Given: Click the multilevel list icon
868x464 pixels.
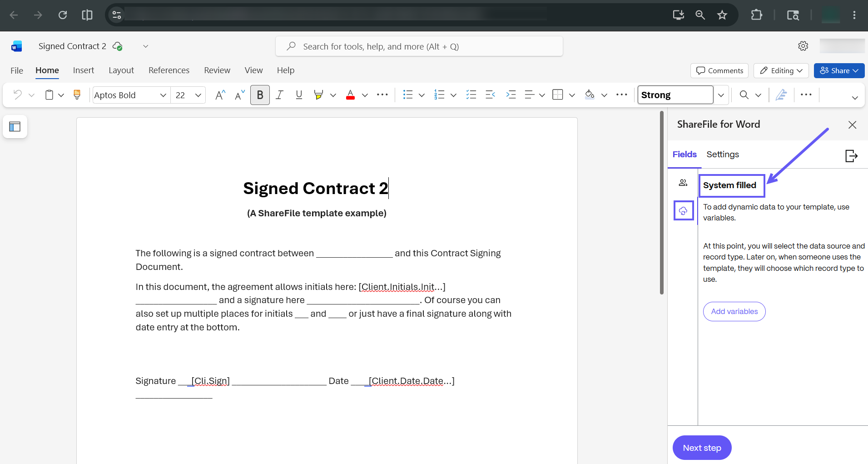Looking at the screenshot, I should (x=471, y=95).
